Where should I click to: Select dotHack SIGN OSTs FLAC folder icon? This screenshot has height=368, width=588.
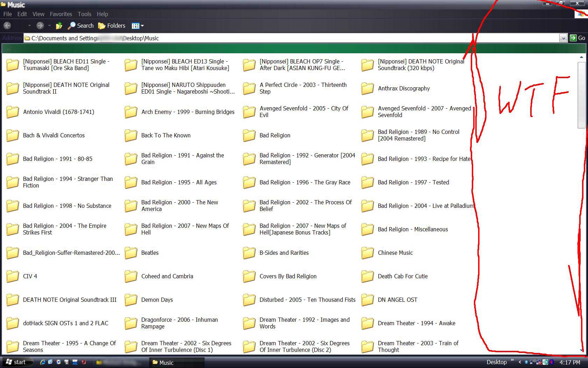[x=13, y=323]
